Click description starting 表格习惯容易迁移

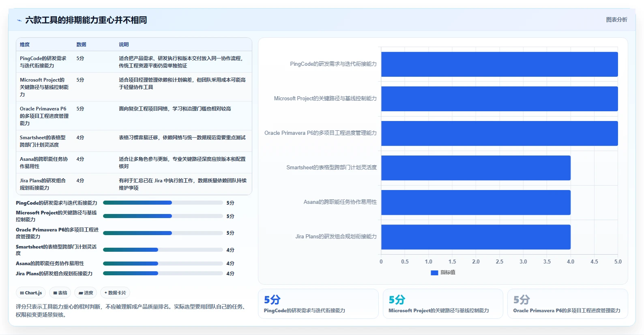[x=182, y=138]
